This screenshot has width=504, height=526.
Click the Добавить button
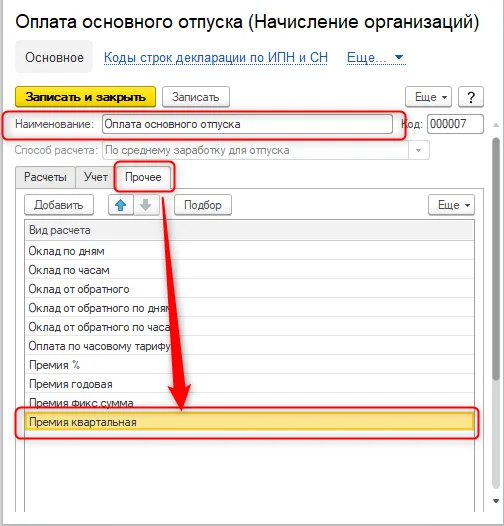pos(59,205)
